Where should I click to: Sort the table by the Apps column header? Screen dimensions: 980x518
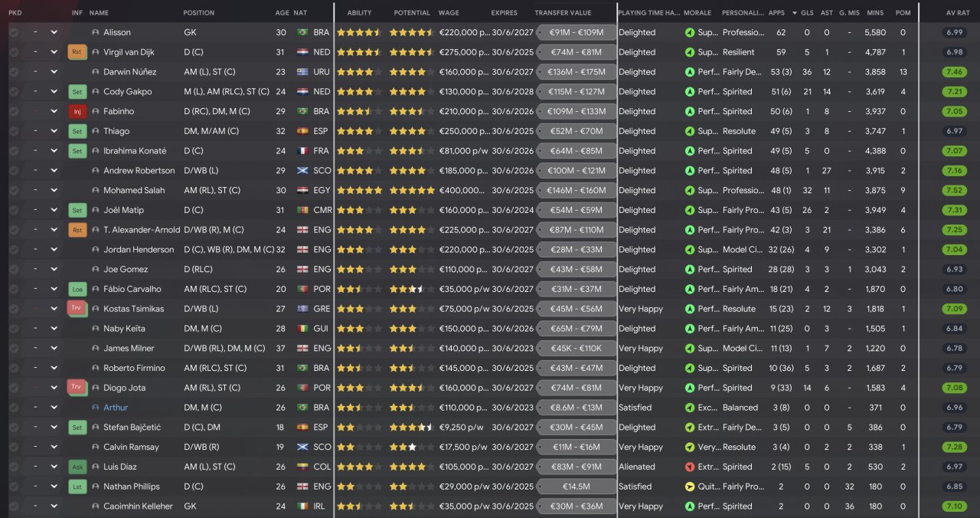click(x=776, y=13)
